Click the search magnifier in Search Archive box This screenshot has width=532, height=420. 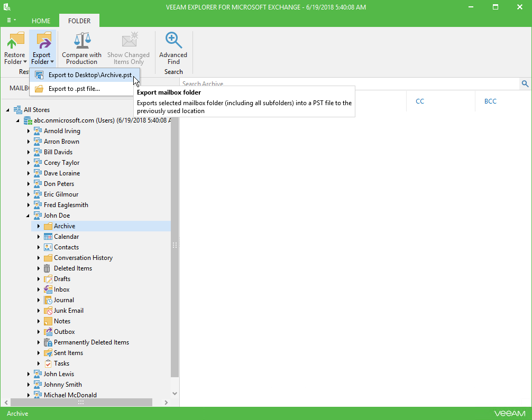pos(525,83)
